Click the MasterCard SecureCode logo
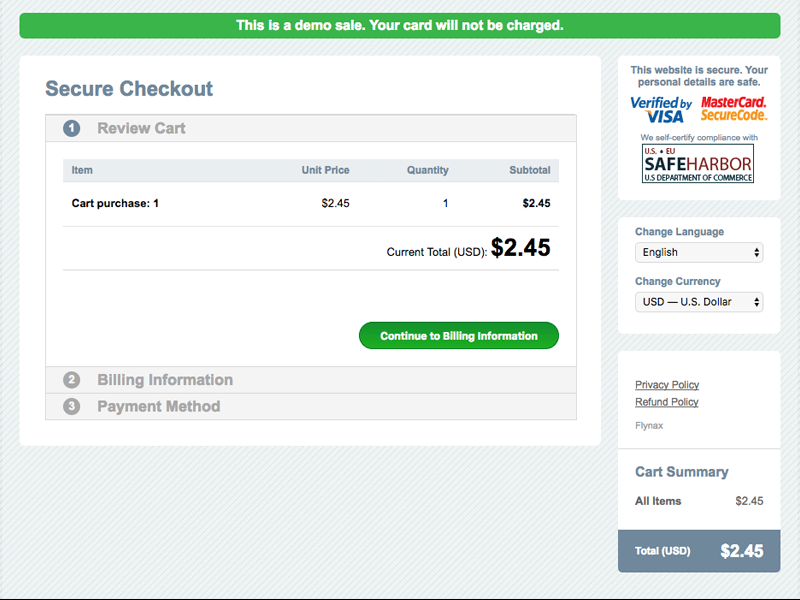Screen dimensions: 800x600 (734, 109)
